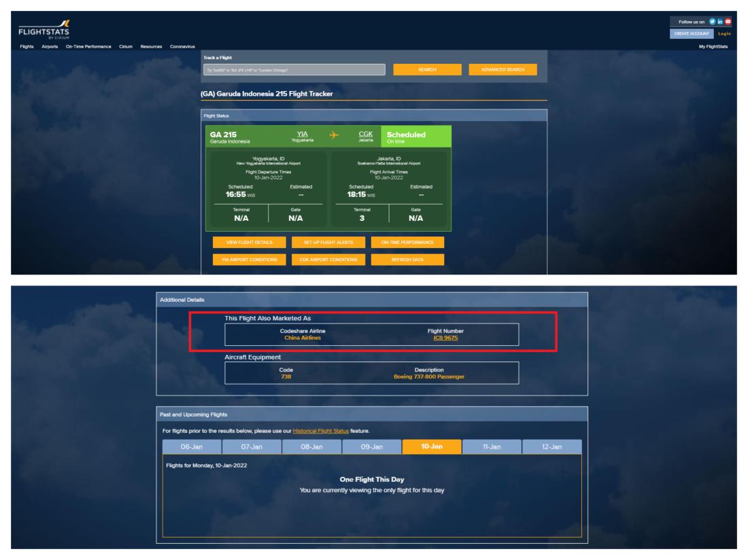Click the Garuda Indonesia 215 Flight Tracker heading
748x560 pixels.
click(x=267, y=94)
